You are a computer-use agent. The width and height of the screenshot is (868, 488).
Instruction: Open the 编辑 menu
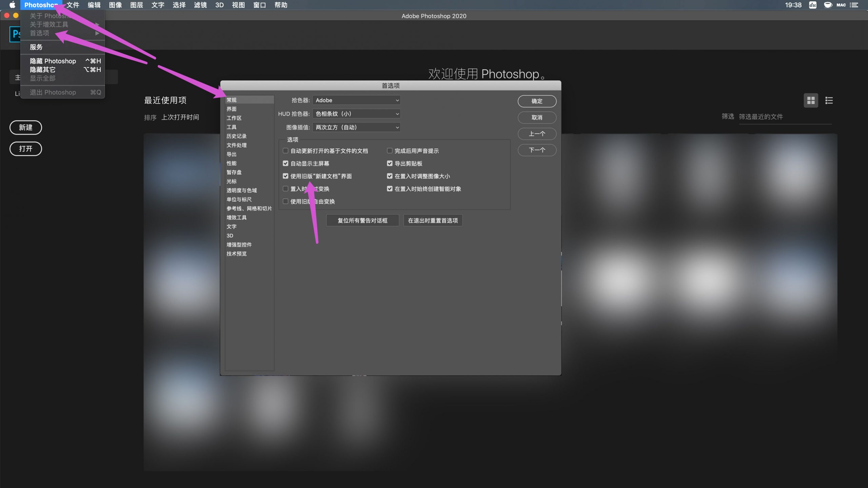tap(94, 5)
